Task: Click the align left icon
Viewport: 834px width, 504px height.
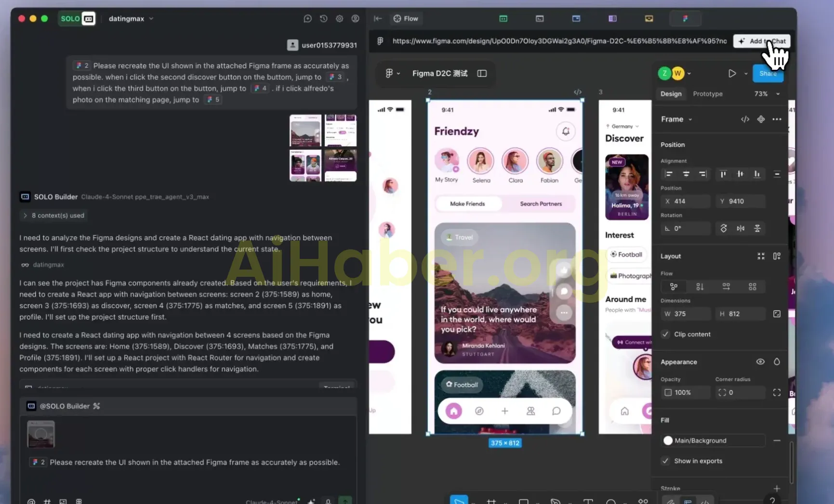Action: pyautogui.click(x=669, y=174)
